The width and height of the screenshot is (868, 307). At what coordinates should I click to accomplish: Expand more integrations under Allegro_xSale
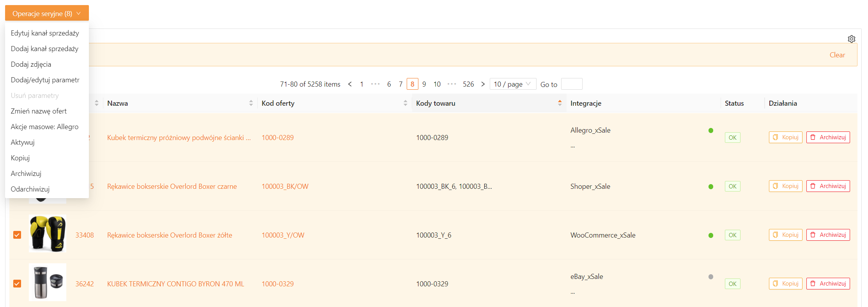click(x=572, y=146)
